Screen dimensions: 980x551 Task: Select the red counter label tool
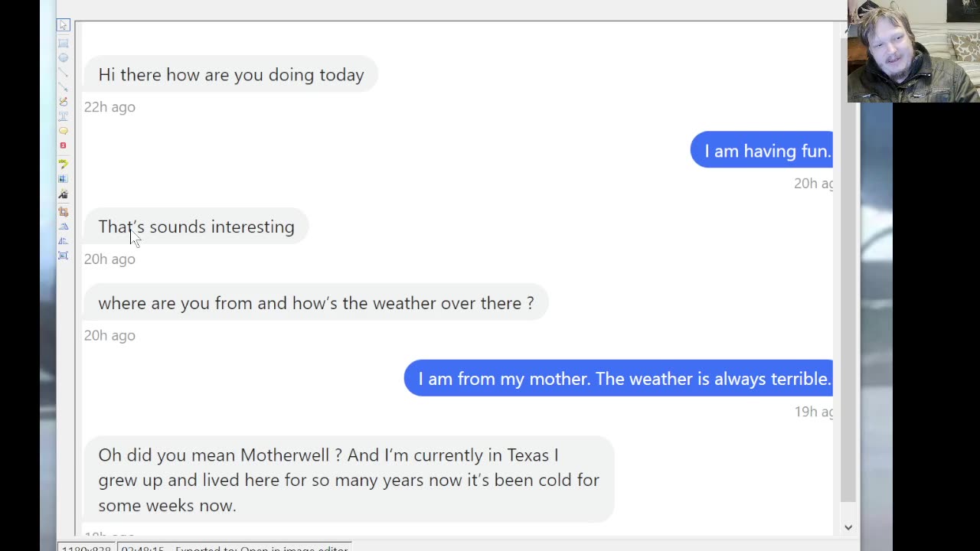click(x=64, y=145)
